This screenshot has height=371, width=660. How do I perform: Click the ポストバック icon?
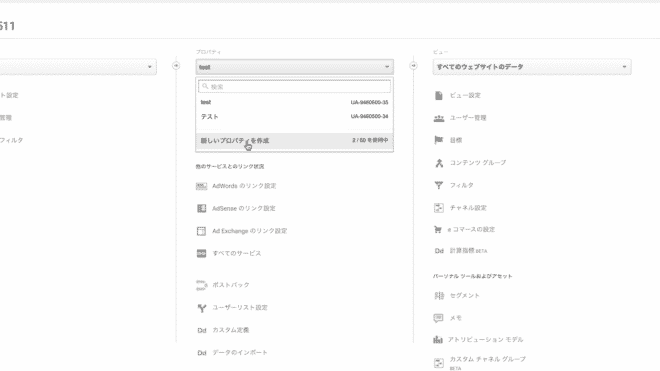coord(202,285)
